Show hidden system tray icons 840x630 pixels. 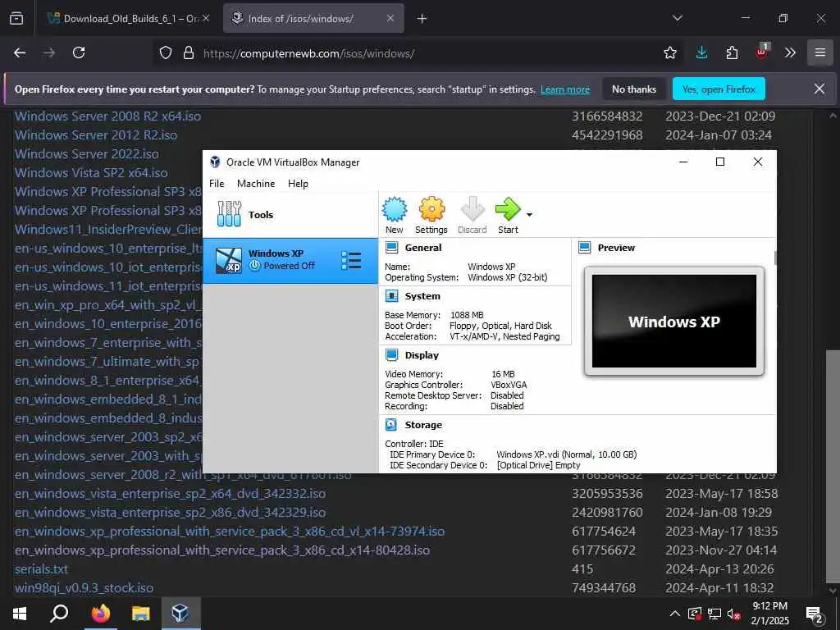[675, 614]
